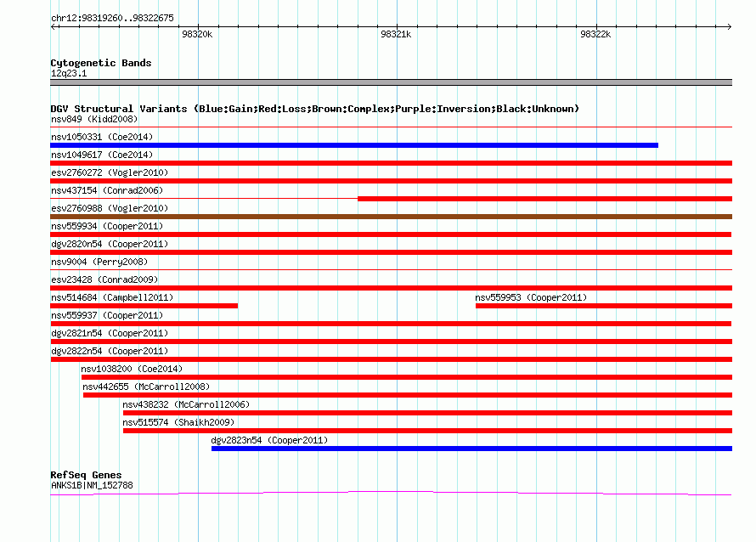
Task: Click the red dgv2820n54 loss bar
Action: (391, 252)
